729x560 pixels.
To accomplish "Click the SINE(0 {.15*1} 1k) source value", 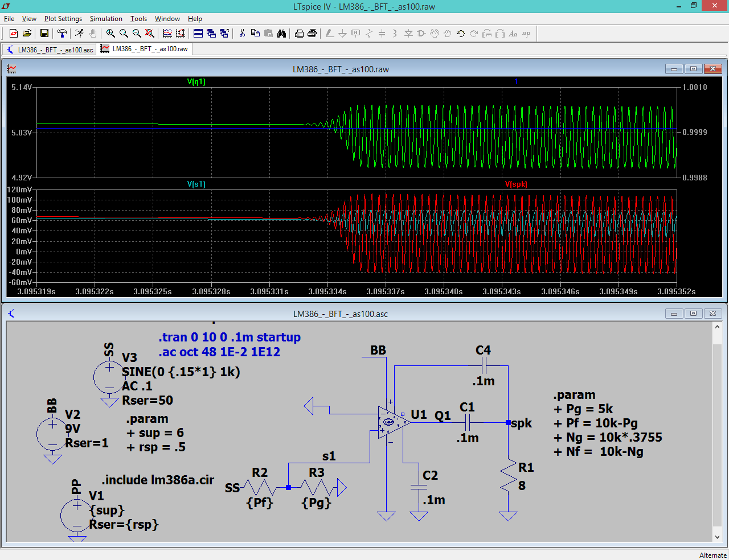I will [181, 372].
